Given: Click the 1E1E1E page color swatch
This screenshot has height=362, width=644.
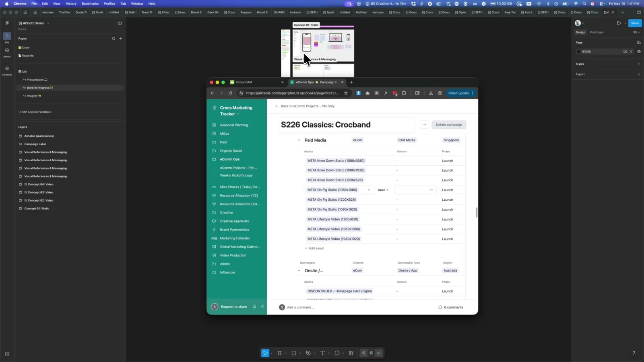Looking at the screenshot, I should pos(579,51).
